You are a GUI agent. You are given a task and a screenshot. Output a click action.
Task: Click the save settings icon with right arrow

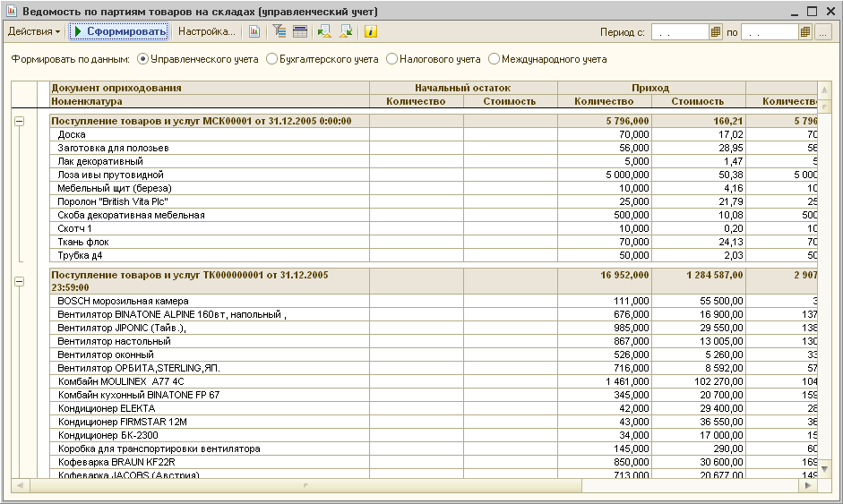point(346,31)
